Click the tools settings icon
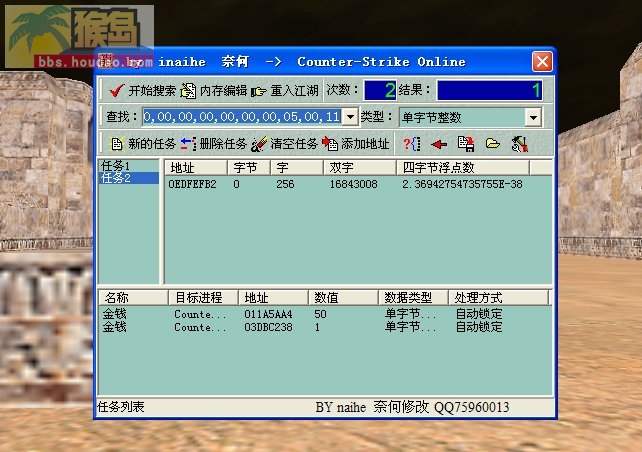Viewport: 642px width, 452px height. click(520, 144)
